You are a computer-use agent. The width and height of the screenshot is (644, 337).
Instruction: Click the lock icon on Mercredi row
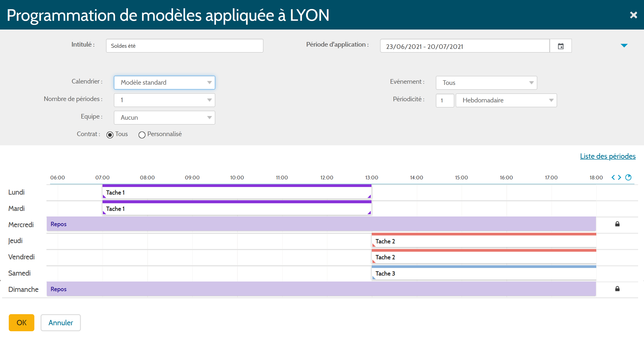click(x=617, y=224)
